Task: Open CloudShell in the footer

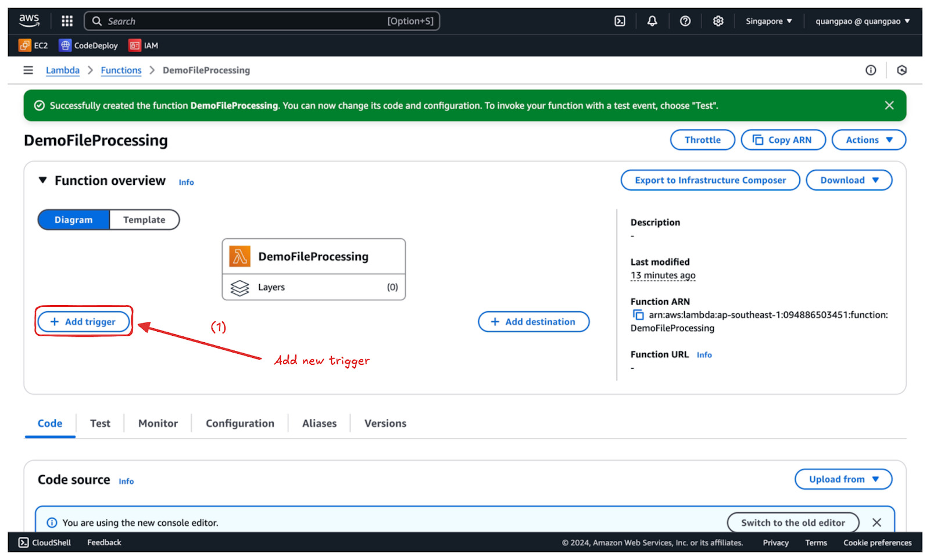Action: pyautogui.click(x=45, y=543)
